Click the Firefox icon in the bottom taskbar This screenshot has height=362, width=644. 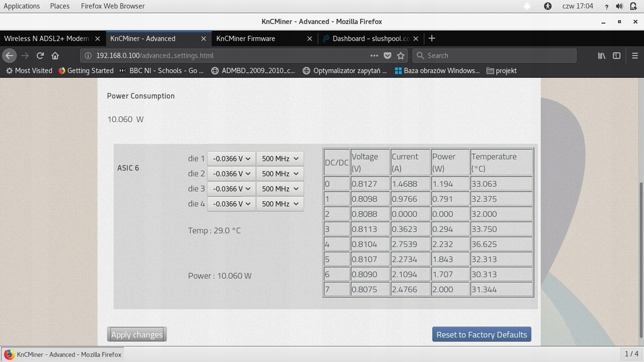(x=9, y=354)
